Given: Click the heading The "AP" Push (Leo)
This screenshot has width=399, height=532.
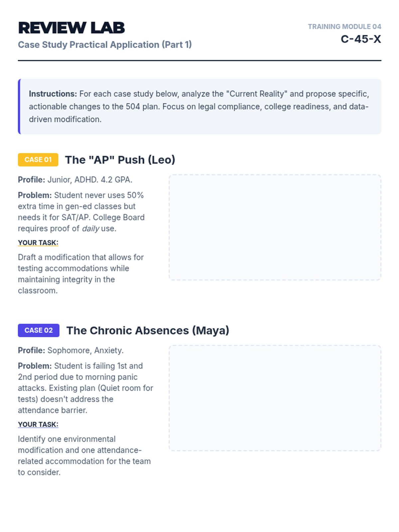Looking at the screenshot, I should (x=120, y=160).
